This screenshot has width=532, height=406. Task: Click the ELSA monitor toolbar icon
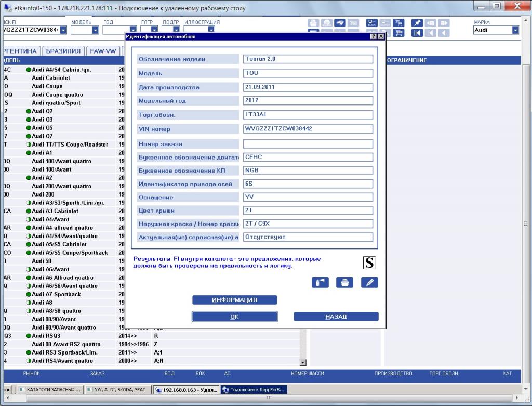click(x=372, y=23)
